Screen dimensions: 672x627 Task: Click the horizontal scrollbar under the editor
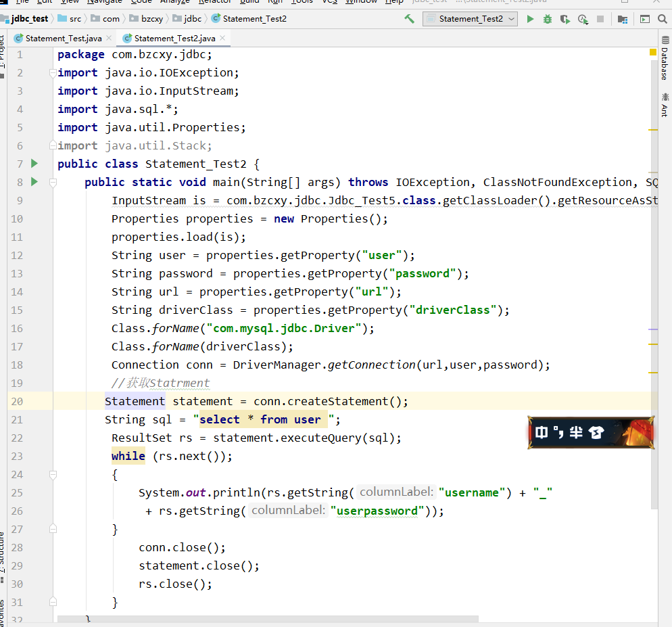click(268, 619)
